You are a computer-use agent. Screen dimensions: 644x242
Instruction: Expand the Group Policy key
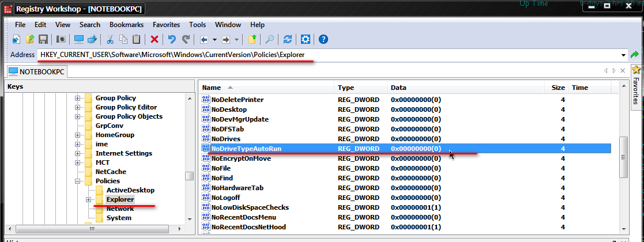(x=77, y=98)
